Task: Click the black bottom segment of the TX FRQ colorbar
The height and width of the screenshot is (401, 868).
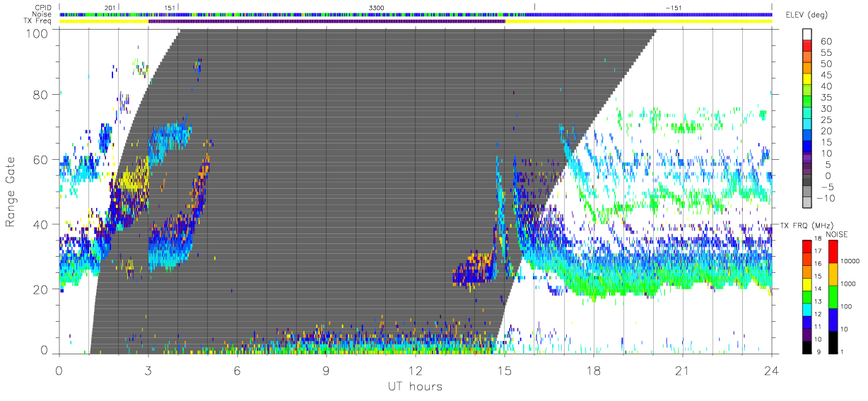Action: pyautogui.click(x=807, y=346)
